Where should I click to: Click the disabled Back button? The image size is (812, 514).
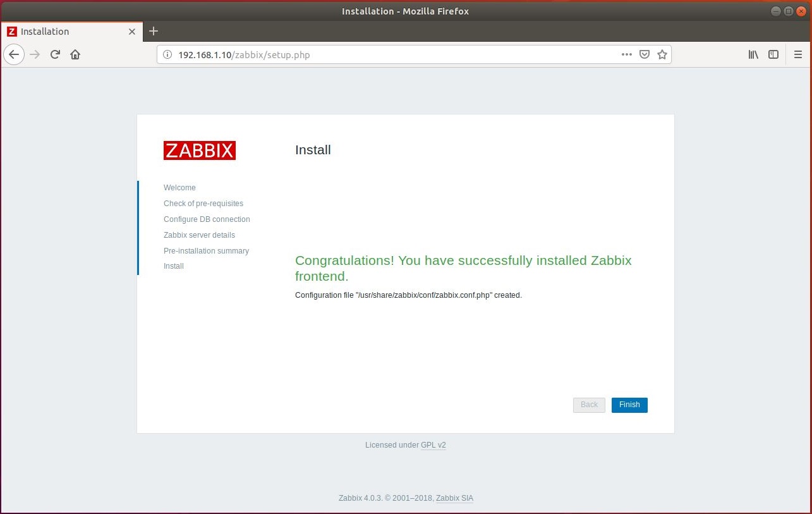click(589, 405)
